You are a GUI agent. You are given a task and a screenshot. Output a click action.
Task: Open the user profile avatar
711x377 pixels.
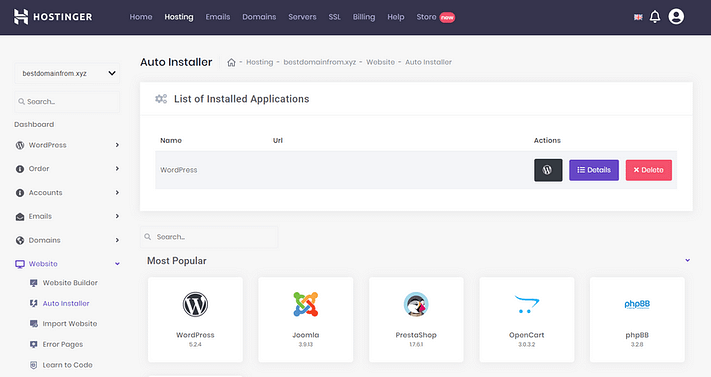click(676, 17)
